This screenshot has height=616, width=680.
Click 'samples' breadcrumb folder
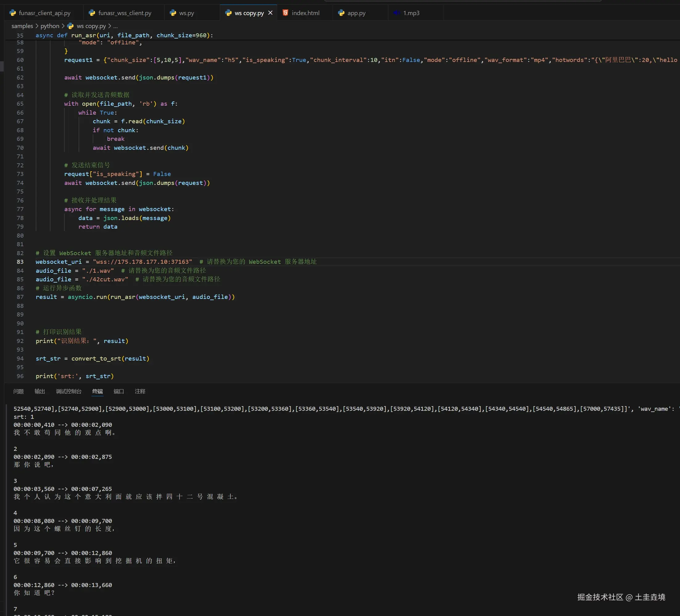coord(22,26)
